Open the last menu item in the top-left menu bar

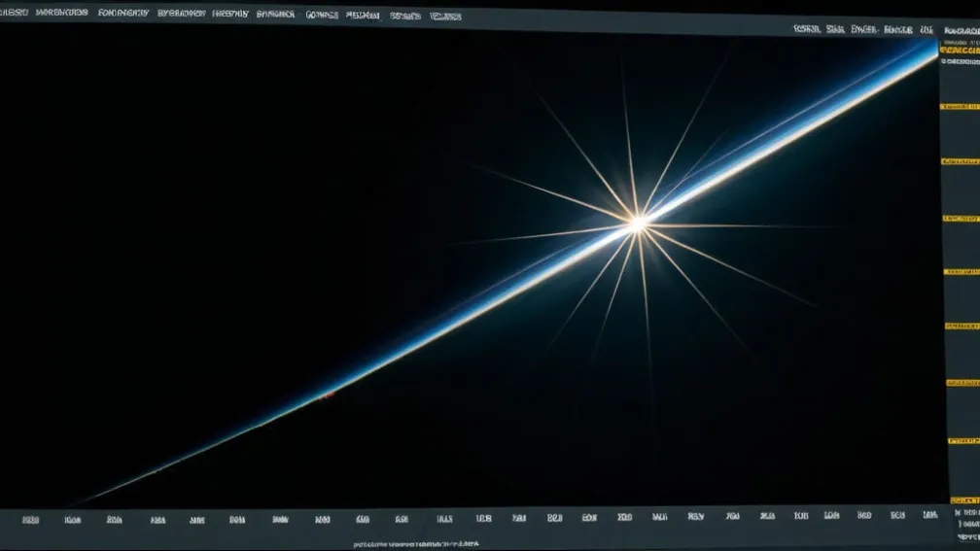coord(445,17)
